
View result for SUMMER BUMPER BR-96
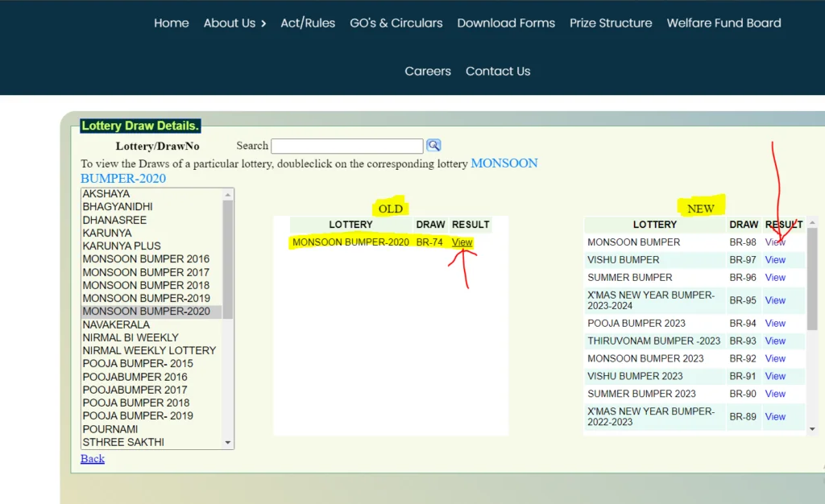point(775,278)
